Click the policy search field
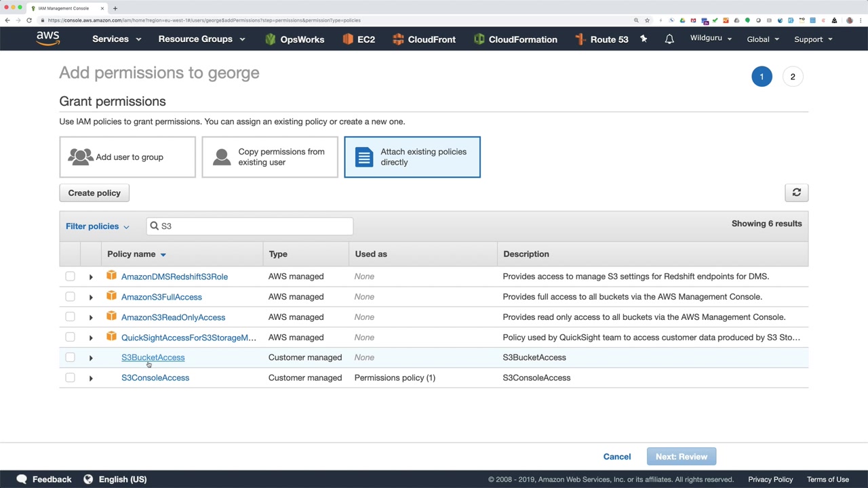 pyautogui.click(x=254, y=226)
